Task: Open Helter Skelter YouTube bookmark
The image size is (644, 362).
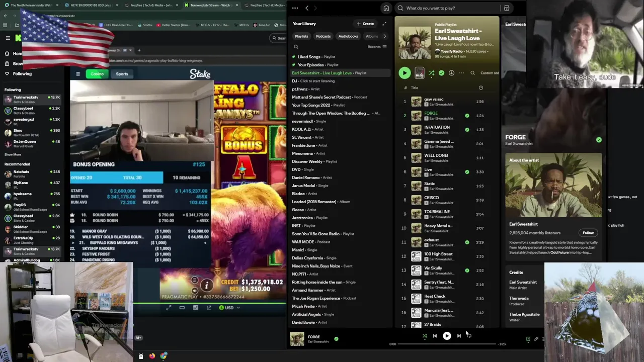Action: coord(174,25)
